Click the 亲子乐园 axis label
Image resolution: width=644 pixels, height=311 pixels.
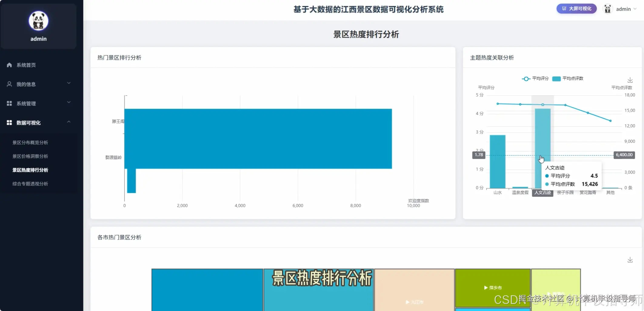click(x=565, y=193)
